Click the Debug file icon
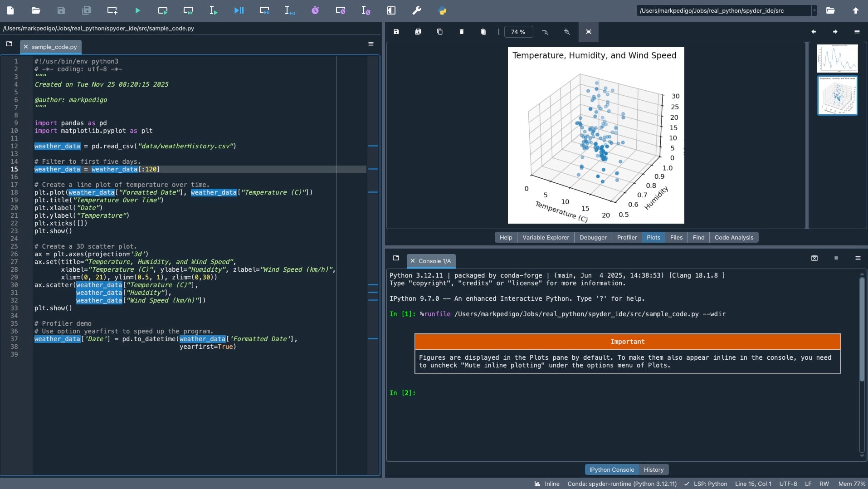This screenshot has height=489, width=868. (239, 10)
